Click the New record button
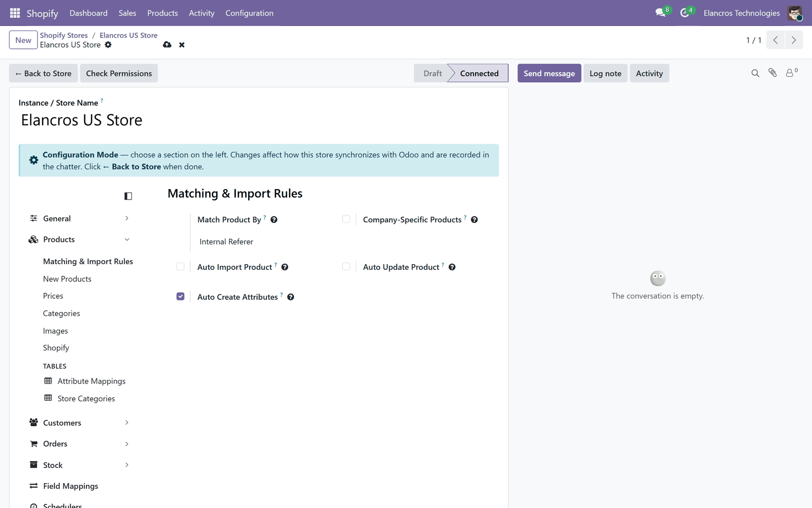The width and height of the screenshot is (812, 508). point(23,40)
